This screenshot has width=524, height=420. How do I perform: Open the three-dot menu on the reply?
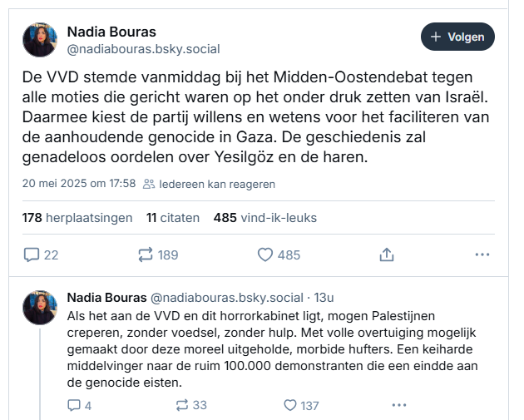tap(399, 405)
